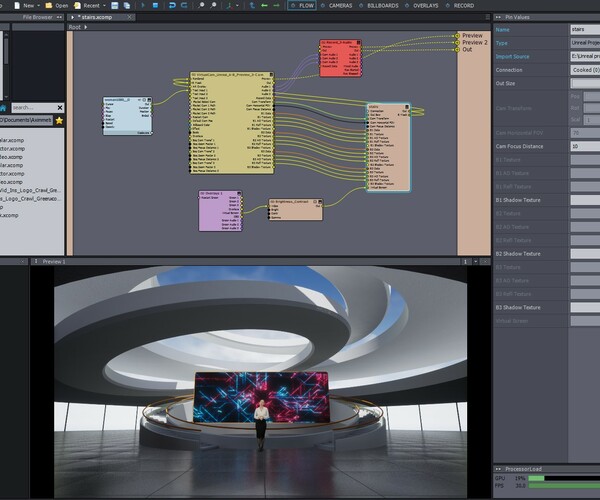Click the Preview 2 output pin label
The width and height of the screenshot is (600, 500).
coord(474,42)
